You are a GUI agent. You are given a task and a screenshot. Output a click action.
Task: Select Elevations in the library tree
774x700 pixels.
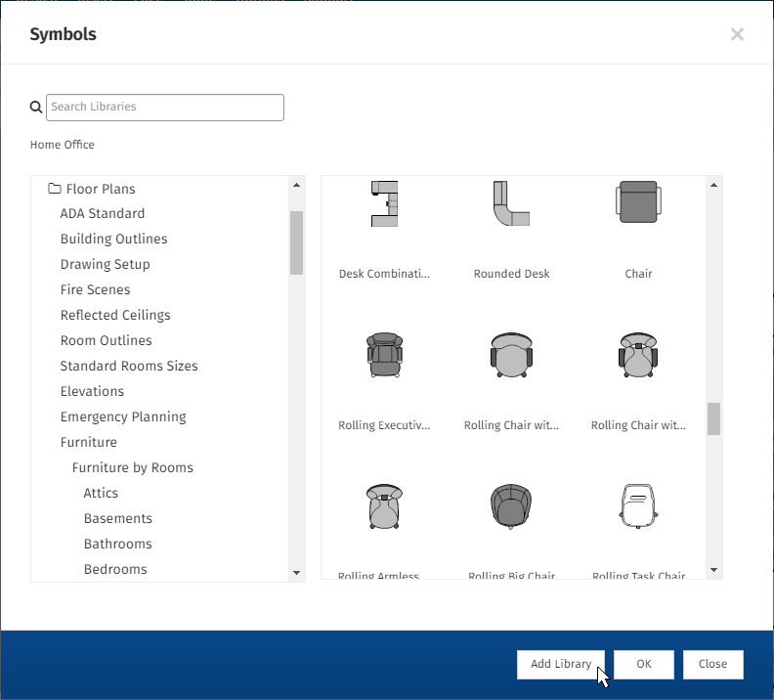pyautogui.click(x=92, y=391)
